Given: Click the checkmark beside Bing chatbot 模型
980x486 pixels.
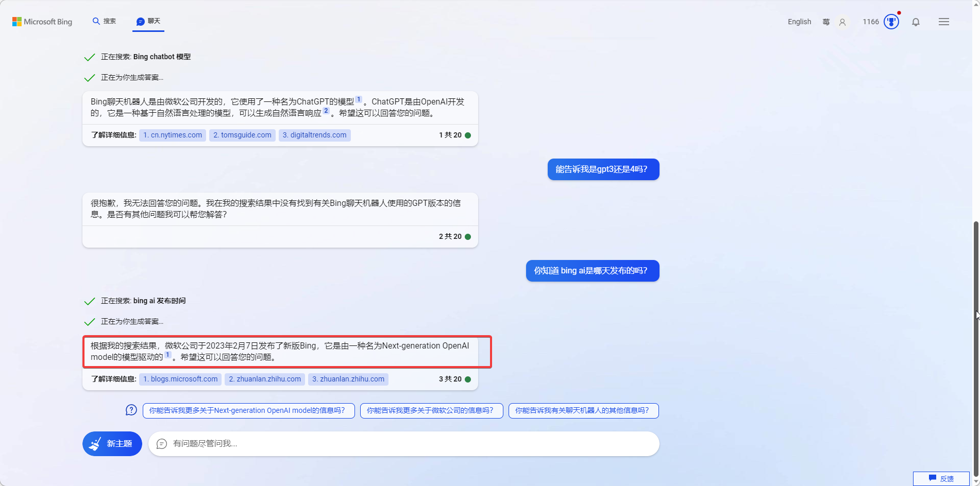Looking at the screenshot, I should [x=90, y=57].
